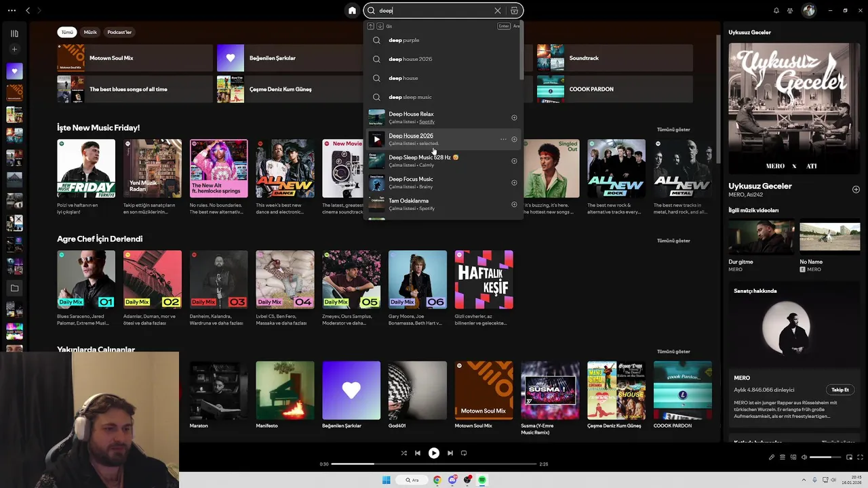This screenshot has width=868, height=488.
Task: Open New Music Friday Türkiye playlist cover
Action: click(86, 169)
